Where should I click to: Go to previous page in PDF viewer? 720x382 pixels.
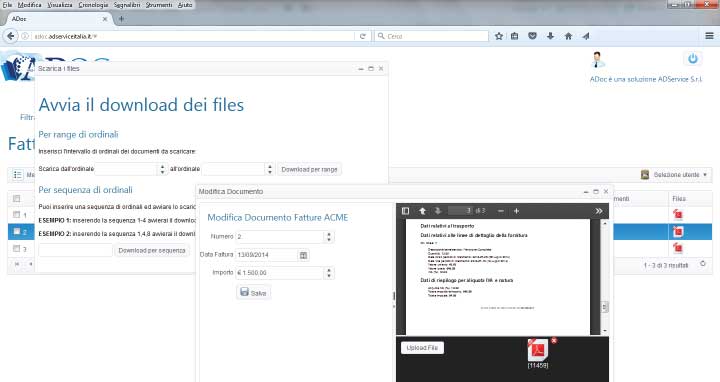(x=422, y=211)
